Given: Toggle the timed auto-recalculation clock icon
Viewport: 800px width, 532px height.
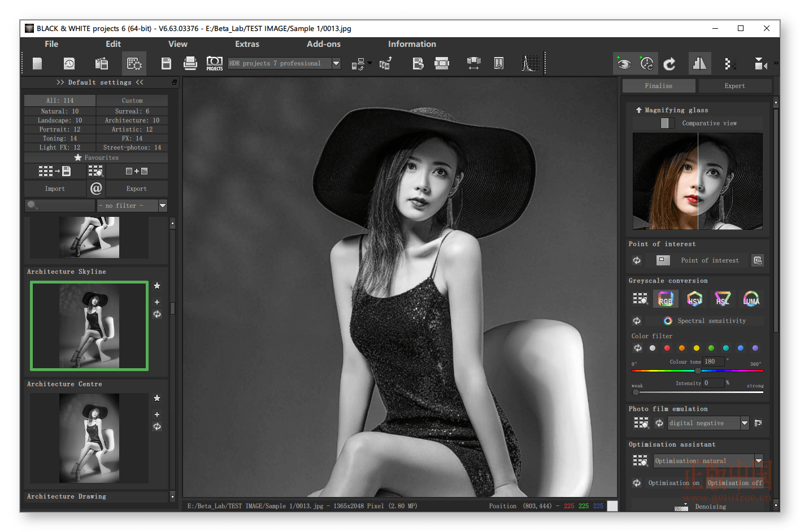Looking at the screenshot, I should click(x=646, y=63).
